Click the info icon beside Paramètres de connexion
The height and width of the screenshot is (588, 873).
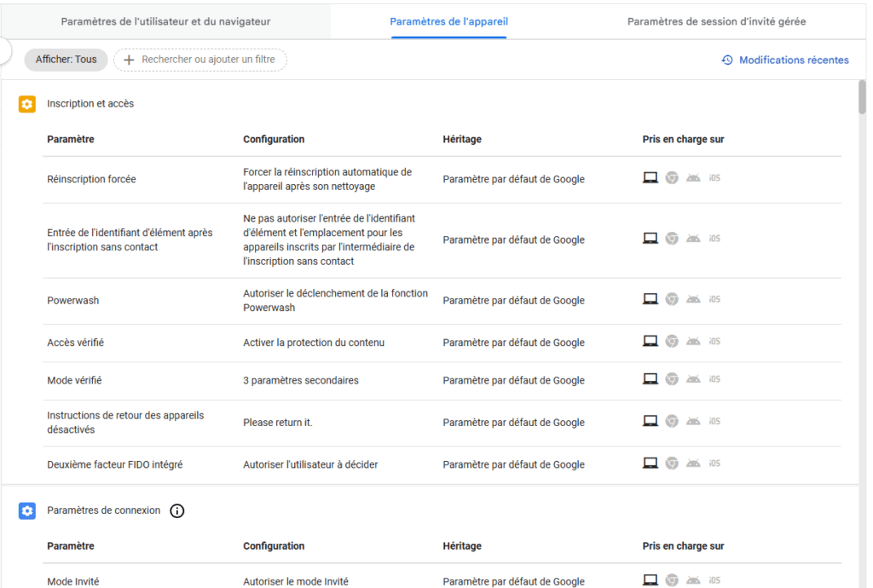click(x=177, y=510)
